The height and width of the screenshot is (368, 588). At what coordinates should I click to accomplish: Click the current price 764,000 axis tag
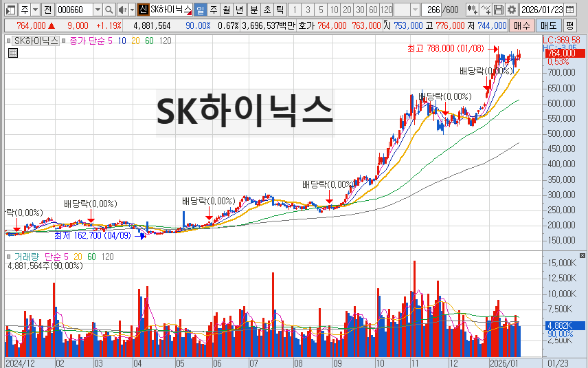565,53
